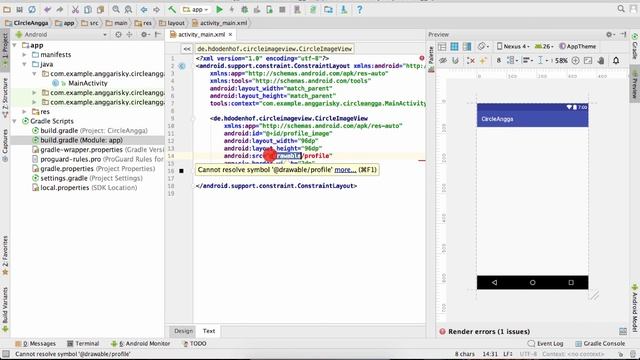Click the Save All toolbar icon
This screenshot has width=640, height=360.
tap(19, 9)
